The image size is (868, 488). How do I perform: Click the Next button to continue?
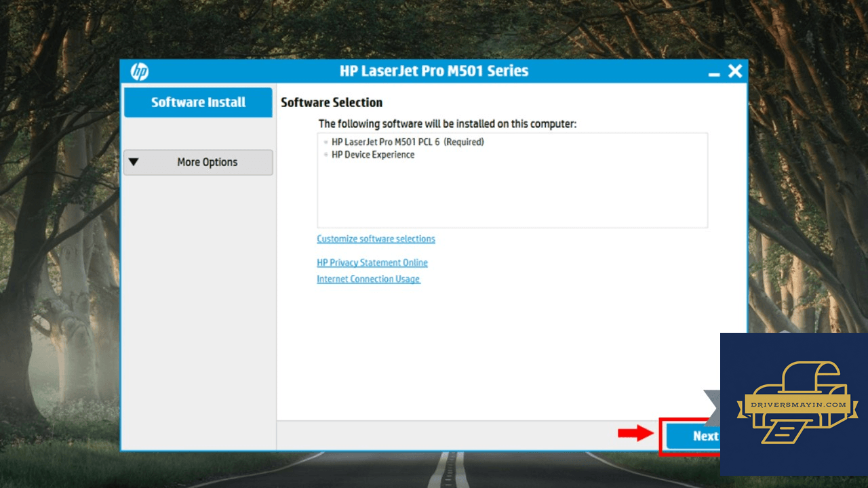(x=693, y=436)
